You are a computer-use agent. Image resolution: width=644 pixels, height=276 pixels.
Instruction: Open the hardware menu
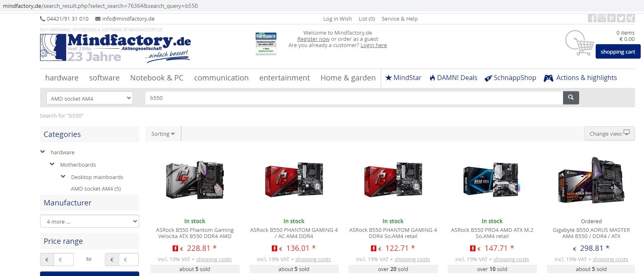coord(62,78)
